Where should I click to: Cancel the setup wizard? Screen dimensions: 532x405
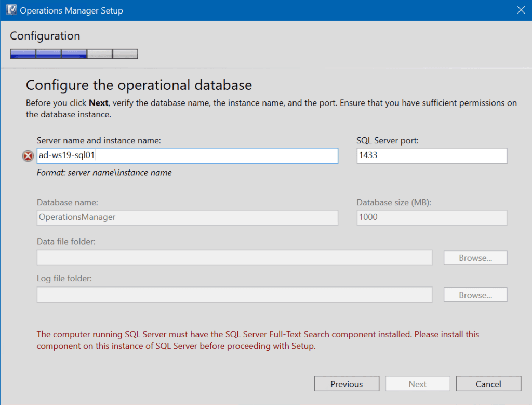[488, 384]
